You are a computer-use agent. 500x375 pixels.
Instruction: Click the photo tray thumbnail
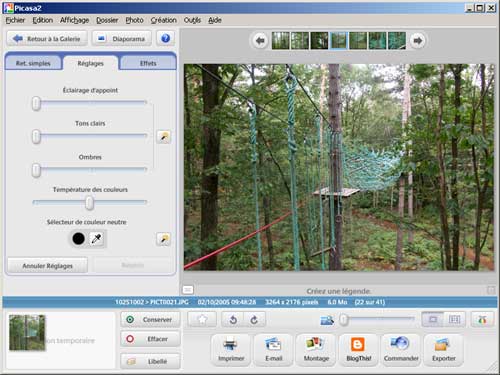[27, 332]
